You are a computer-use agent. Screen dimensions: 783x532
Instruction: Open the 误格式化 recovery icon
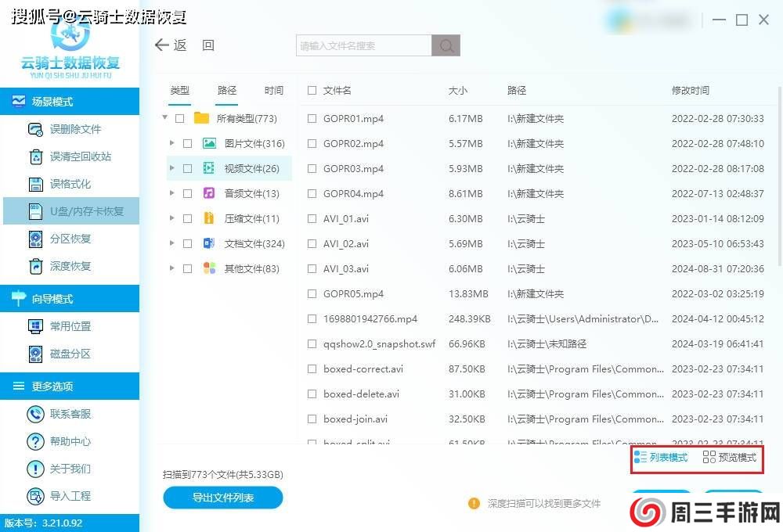35,184
